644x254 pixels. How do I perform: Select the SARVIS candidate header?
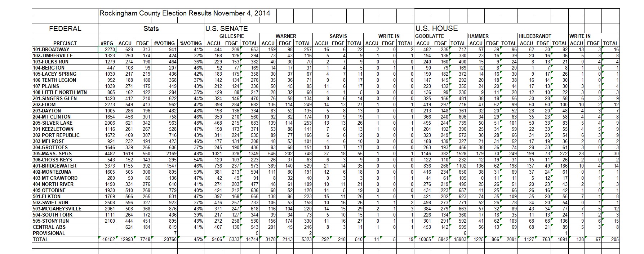point(338,36)
